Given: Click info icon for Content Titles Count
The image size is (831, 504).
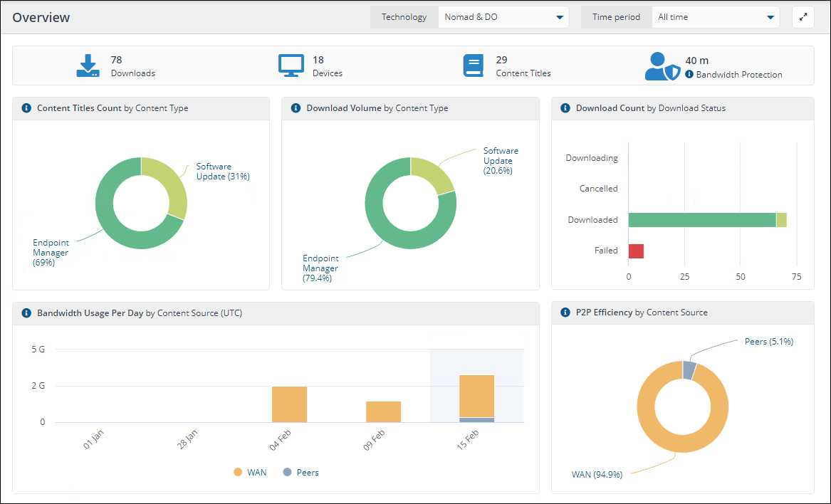Looking at the screenshot, I should click(26, 108).
